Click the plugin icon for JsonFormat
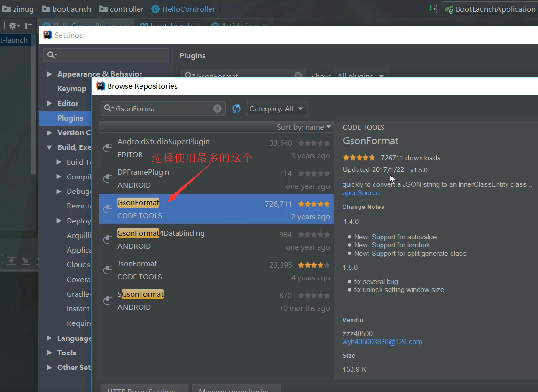 [x=108, y=270]
